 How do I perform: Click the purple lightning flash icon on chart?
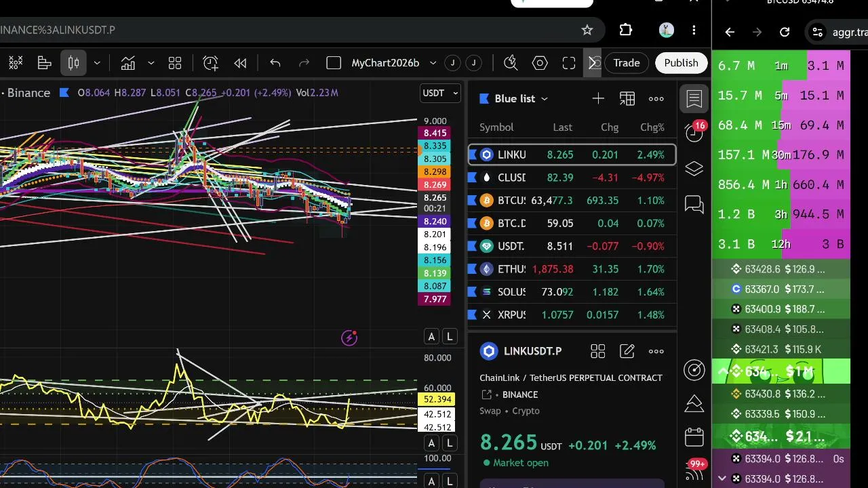(349, 338)
